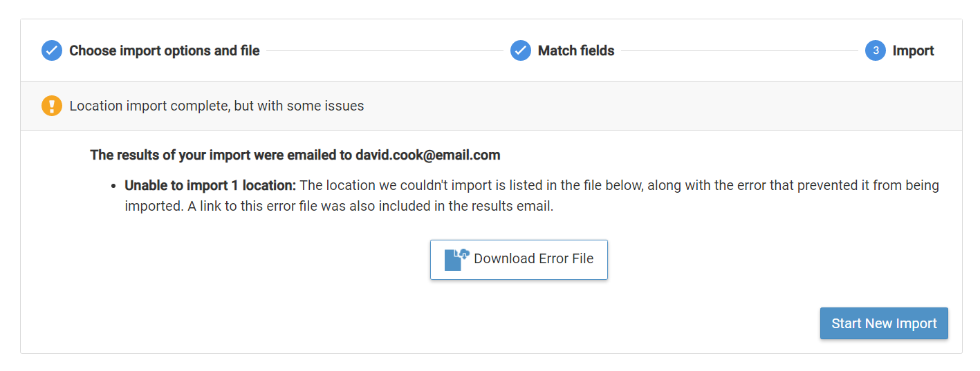980x371 pixels.
Task: Click the 'Unable to import 1 location' text
Action: (x=210, y=186)
